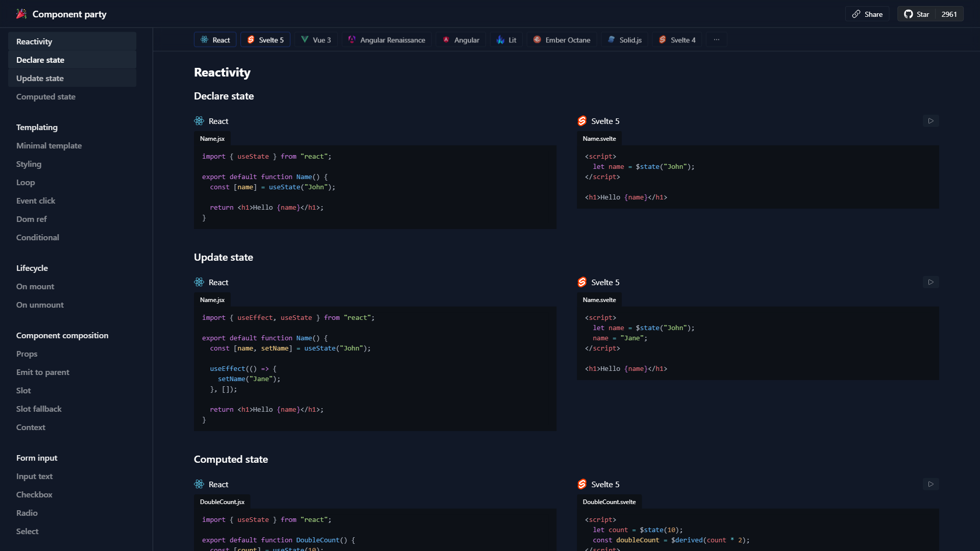This screenshot has height=551, width=980.
Task: Toggle the Lit framework button
Action: (x=506, y=40)
